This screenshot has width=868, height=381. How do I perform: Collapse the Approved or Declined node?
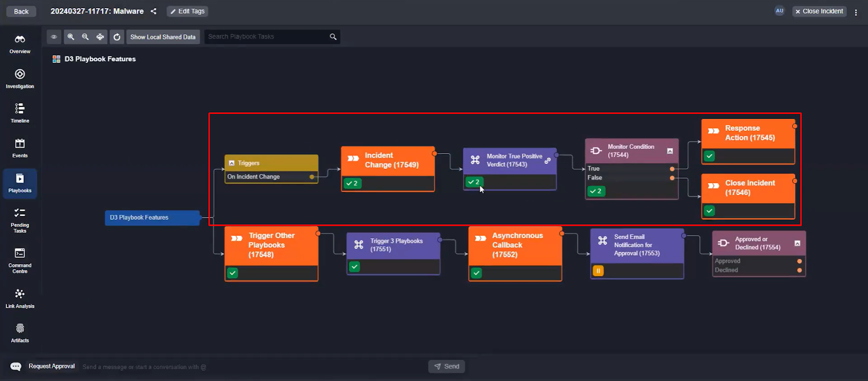pyautogui.click(x=797, y=243)
